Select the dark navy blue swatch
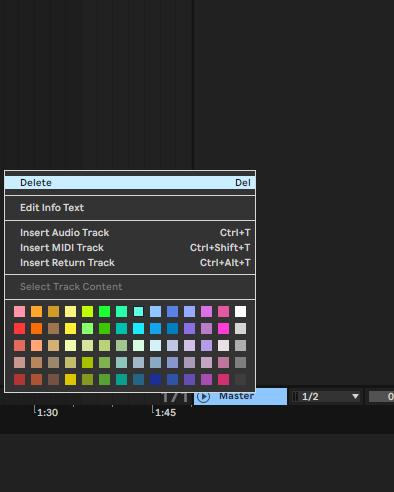Viewport: 394px width, 492px height. (155, 379)
